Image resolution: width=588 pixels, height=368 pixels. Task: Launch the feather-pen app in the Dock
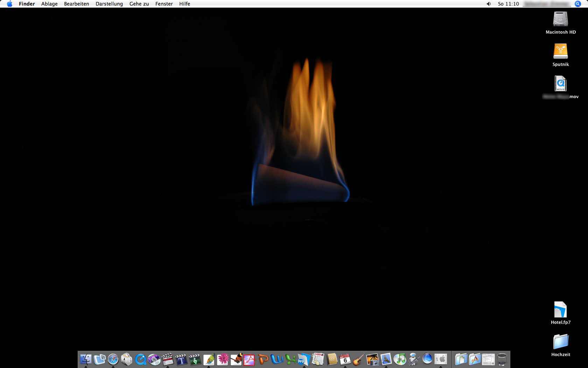coord(209,359)
